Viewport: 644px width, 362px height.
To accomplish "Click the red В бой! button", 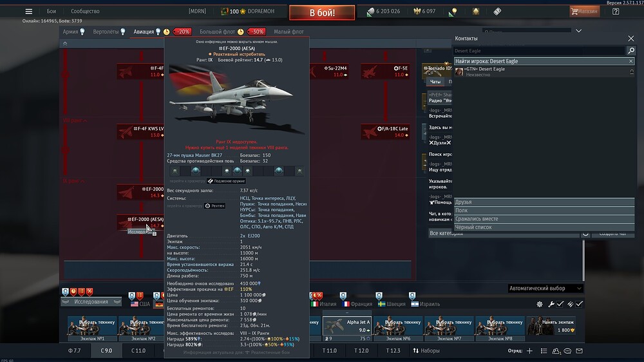I will point(322,12).
